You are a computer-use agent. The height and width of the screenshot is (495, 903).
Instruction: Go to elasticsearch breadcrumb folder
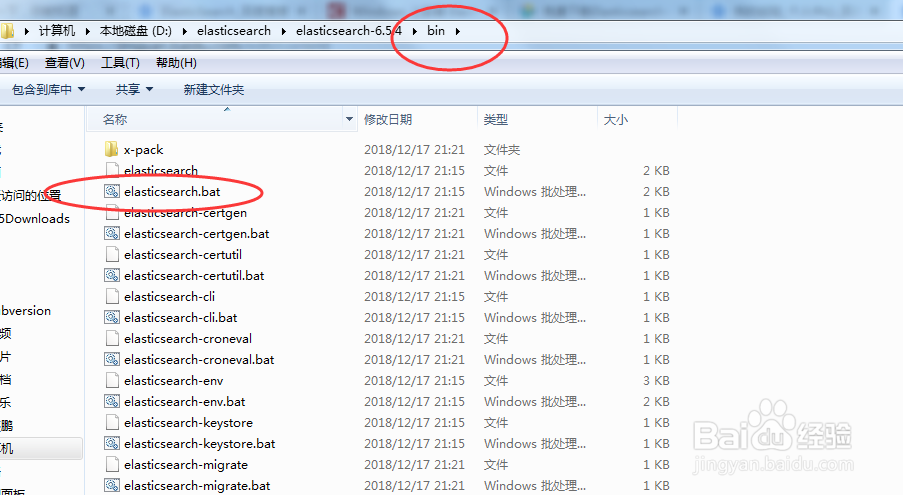(x=234, y=31)
